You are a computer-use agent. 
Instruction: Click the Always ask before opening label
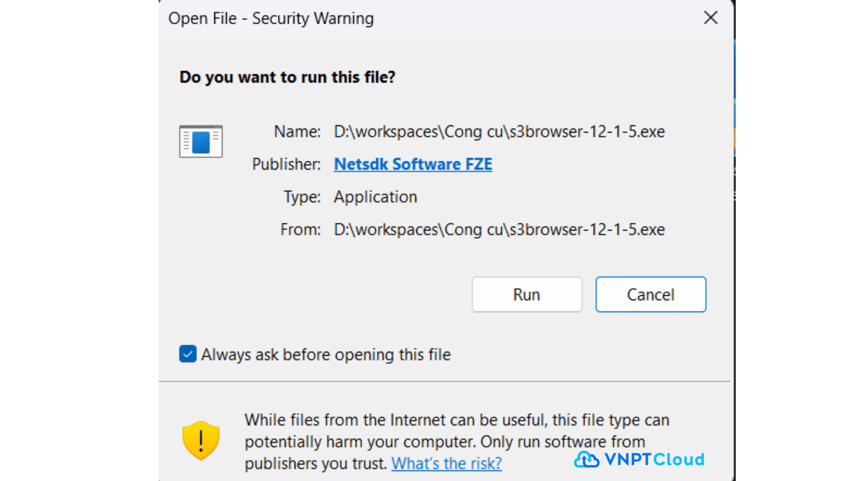pyautogui.click(x=326, y=355)
